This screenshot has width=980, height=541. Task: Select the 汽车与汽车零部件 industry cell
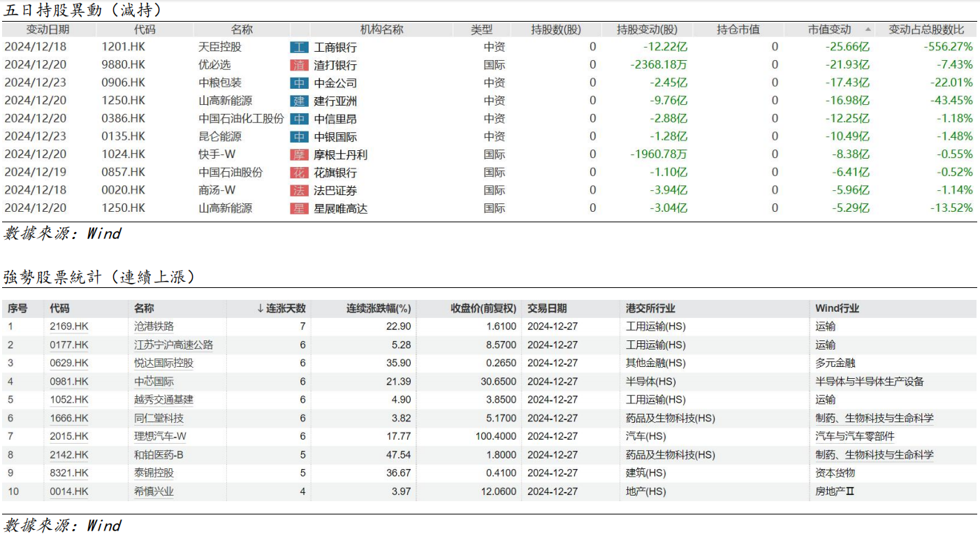click(855, 436)
